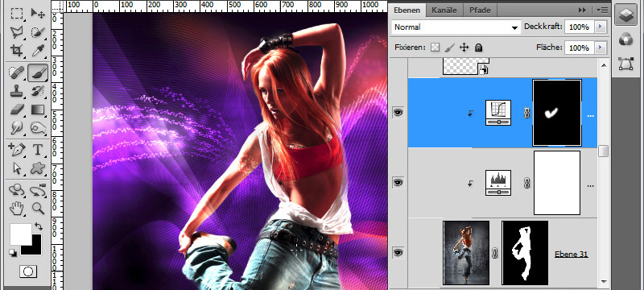Select the 3D Orbit camera tool
This screenshot has width=644, height=290.
point(38,190)
